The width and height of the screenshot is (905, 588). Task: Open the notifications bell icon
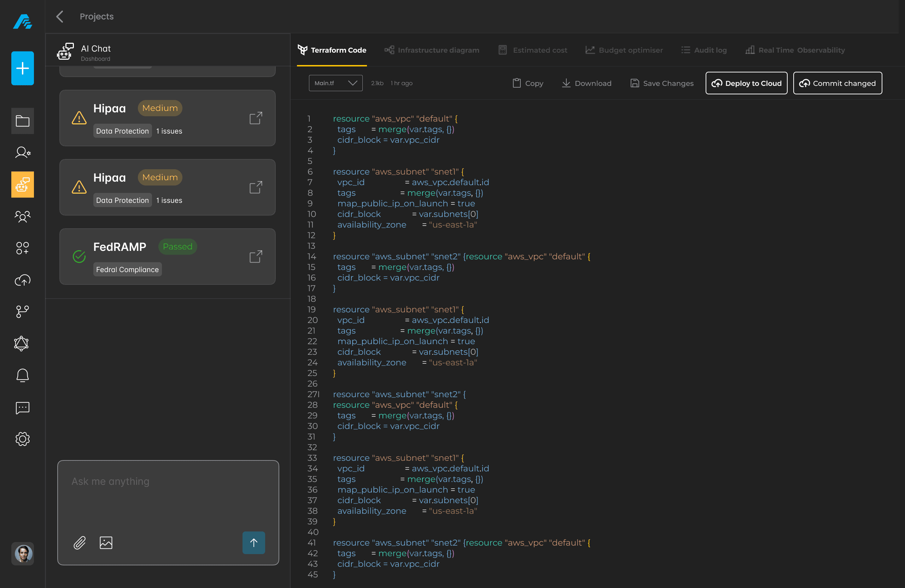pos(22,376)
